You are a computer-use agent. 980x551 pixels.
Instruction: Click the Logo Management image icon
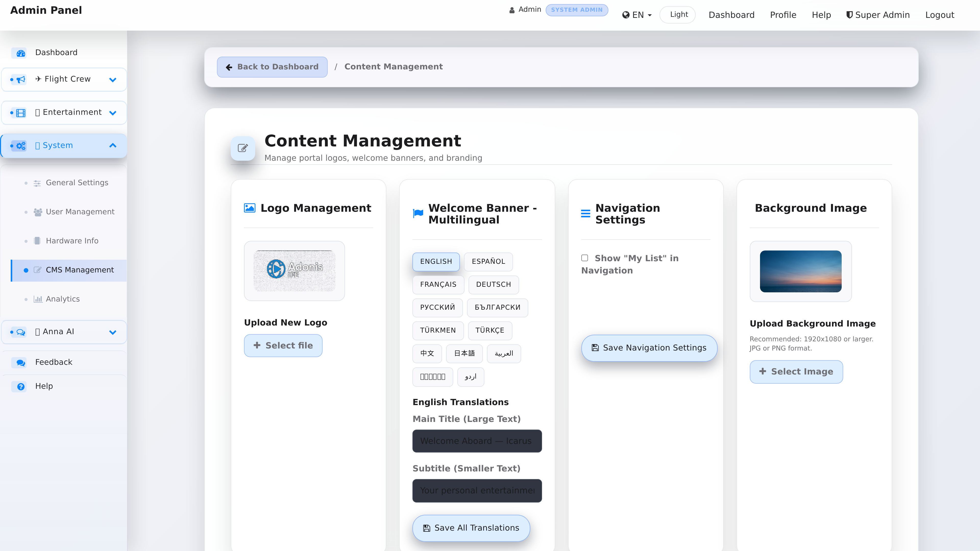pyautogui.click(x=250, y=208)
